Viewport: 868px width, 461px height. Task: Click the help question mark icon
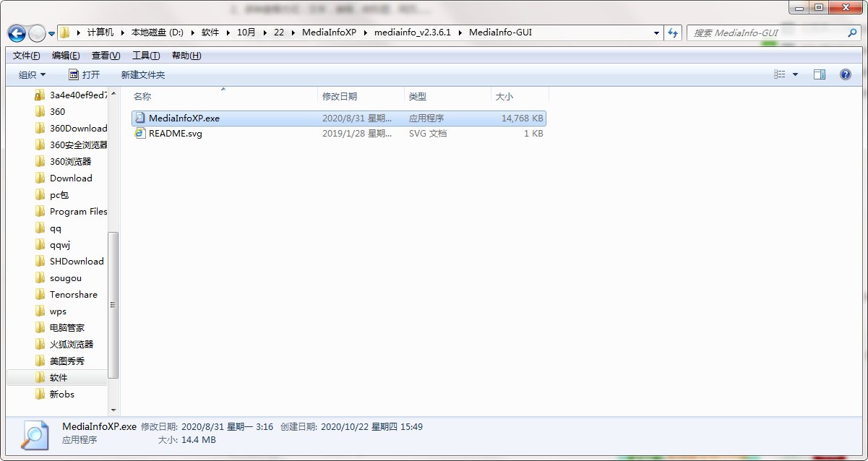pyautogui.click(x=845, y=74)
